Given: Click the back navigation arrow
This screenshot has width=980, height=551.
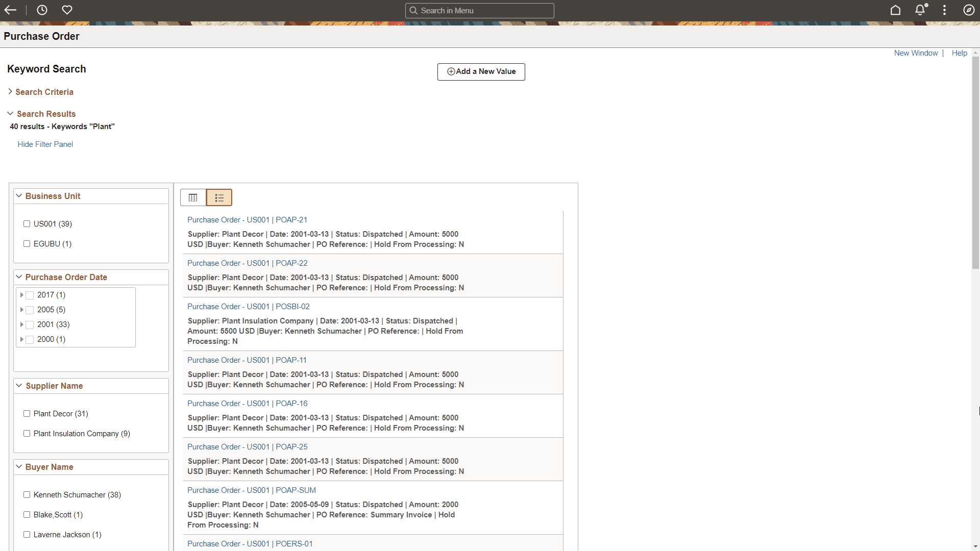Looking at the screenshot, I should coord(10,10).
